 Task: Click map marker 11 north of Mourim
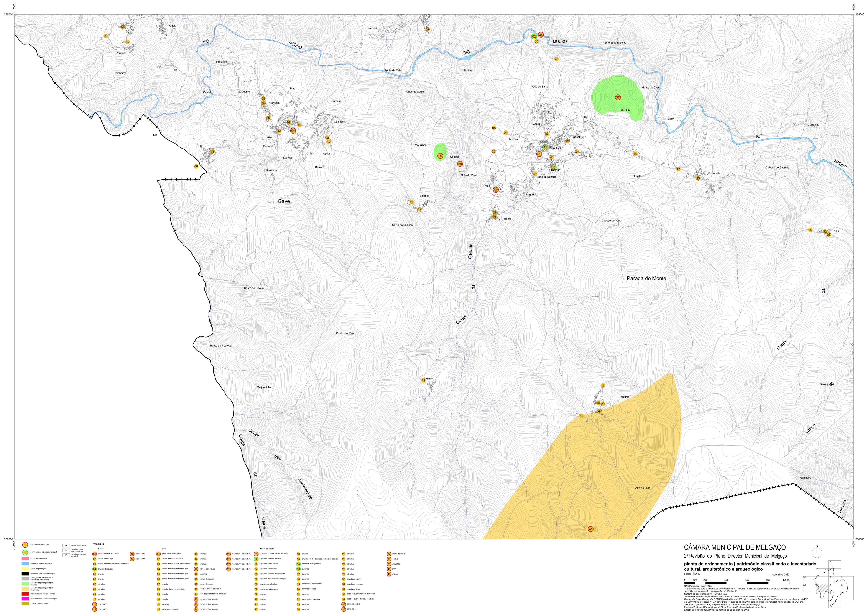[603, 386]
